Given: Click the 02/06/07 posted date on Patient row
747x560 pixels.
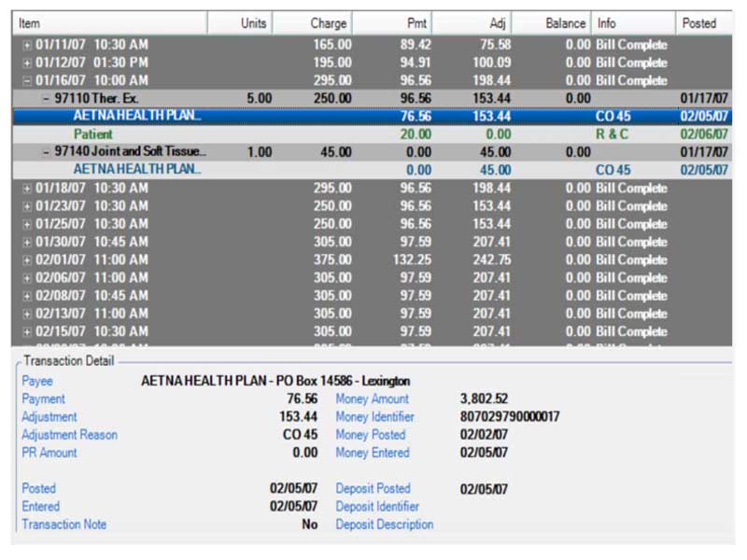Looking at the screenshot, I should pyautogui.click(x=704, y=134).
